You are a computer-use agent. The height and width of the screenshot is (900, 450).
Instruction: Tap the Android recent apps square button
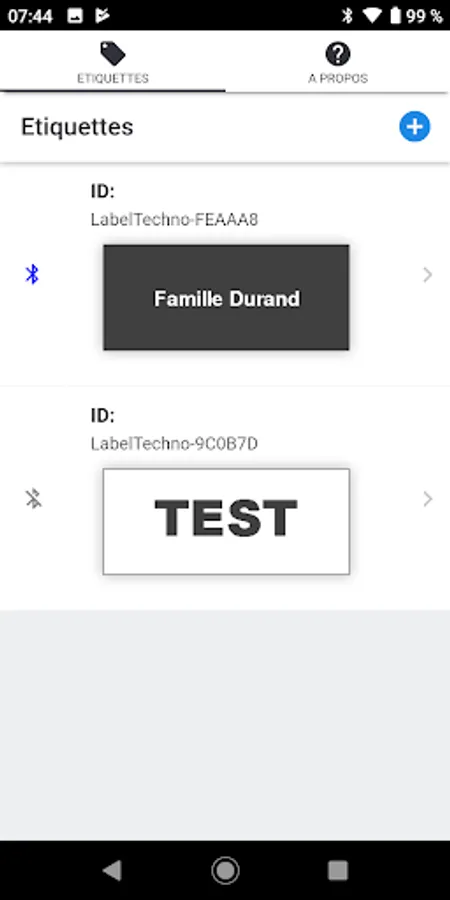coord(338,871)
